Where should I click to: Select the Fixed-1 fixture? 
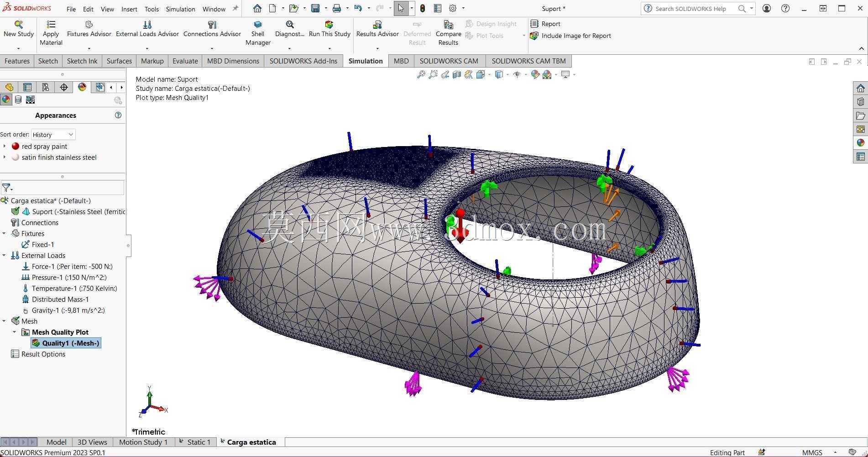[38, 244]
